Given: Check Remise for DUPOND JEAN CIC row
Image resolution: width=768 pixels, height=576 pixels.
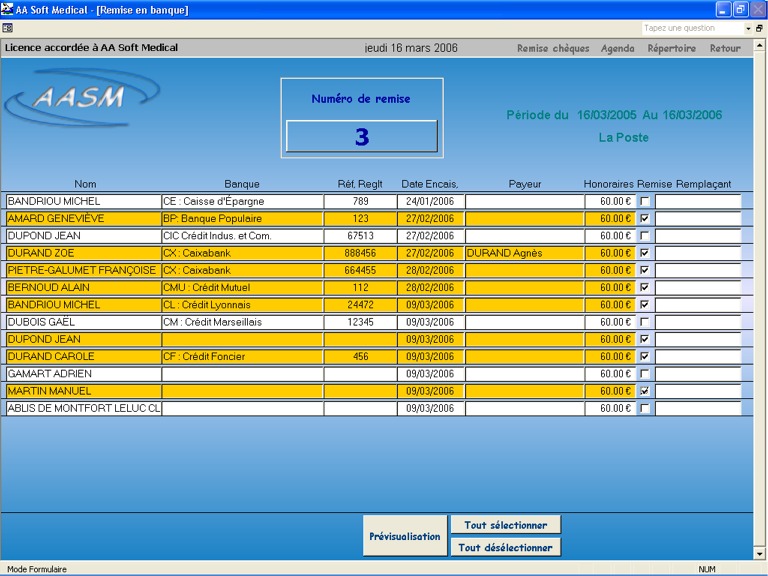Looking at the screenshot, I should tap(645, 236).
